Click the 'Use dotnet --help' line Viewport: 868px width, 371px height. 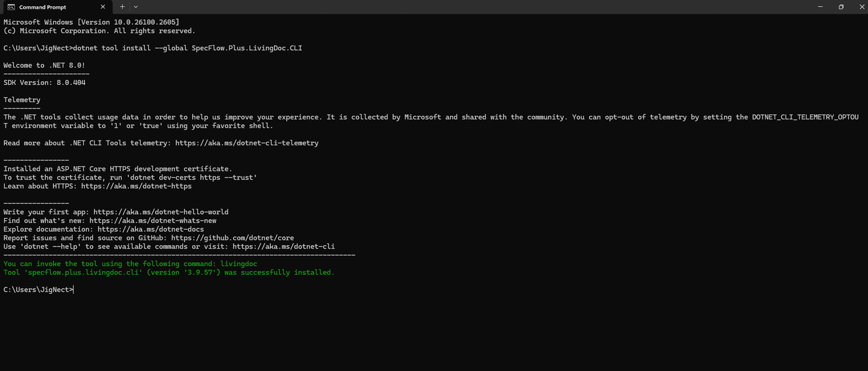(169, 247)
